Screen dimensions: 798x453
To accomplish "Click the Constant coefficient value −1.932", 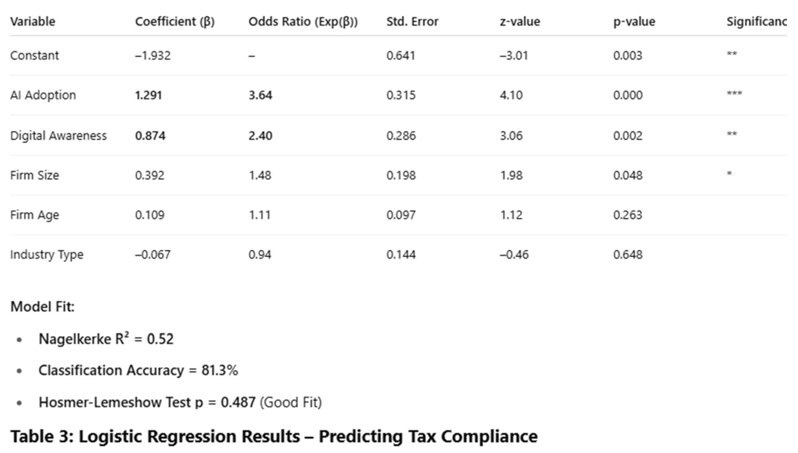I will (153, 55).
